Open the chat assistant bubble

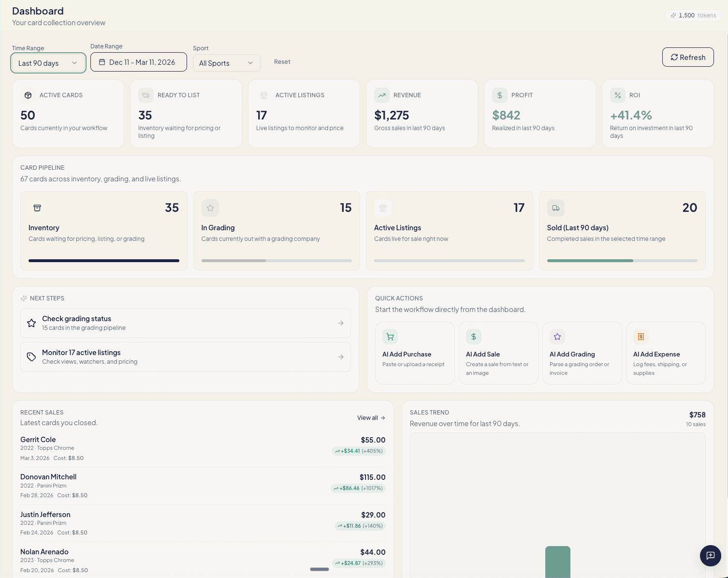pyautogui.click(x=710, y=556)
